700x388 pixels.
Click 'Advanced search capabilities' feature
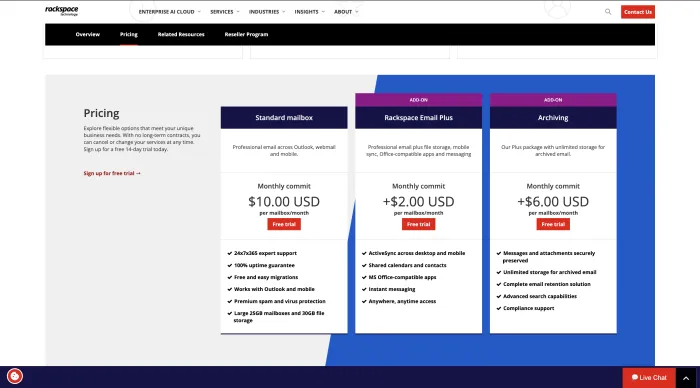pos(540,296)
